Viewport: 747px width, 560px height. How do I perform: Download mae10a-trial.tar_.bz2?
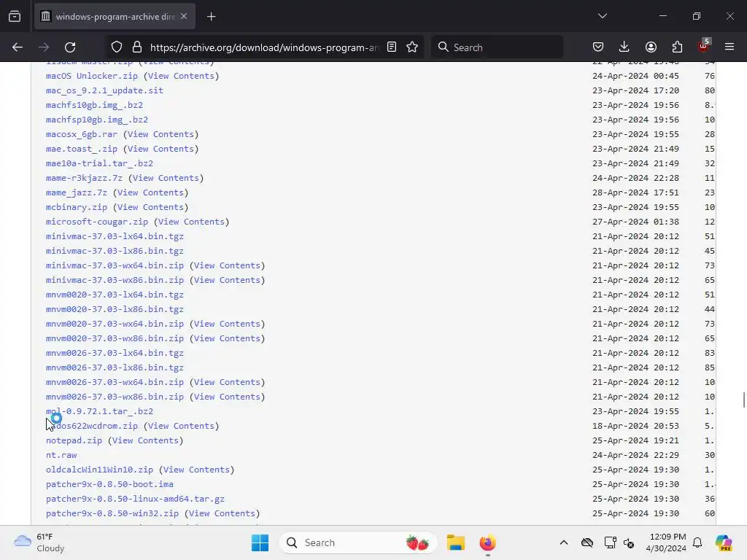click(x=99, y=163)
